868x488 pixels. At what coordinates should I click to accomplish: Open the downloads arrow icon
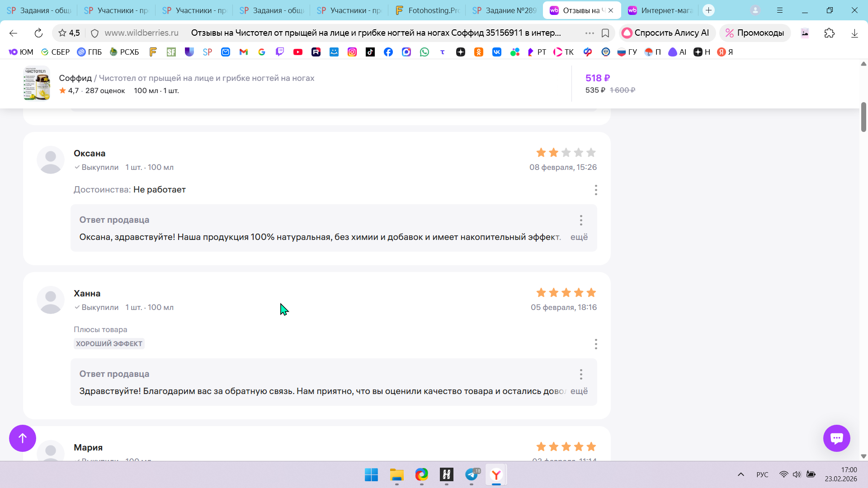pyautogui.click(x=854, y=33)
